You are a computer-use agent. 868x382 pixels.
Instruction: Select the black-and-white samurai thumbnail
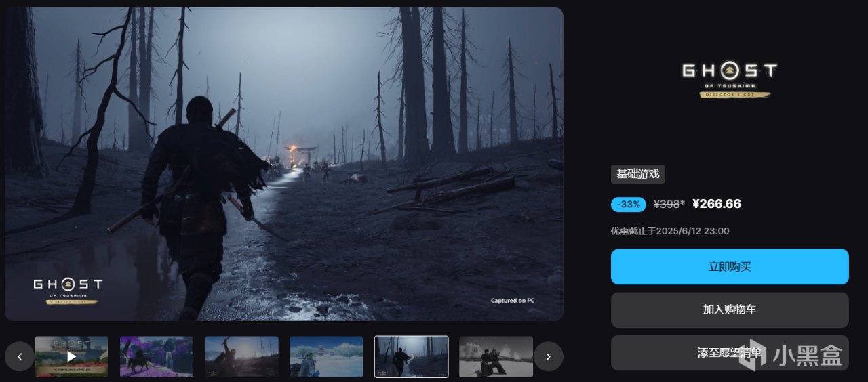pyautogui.click(x=496, y=356)
